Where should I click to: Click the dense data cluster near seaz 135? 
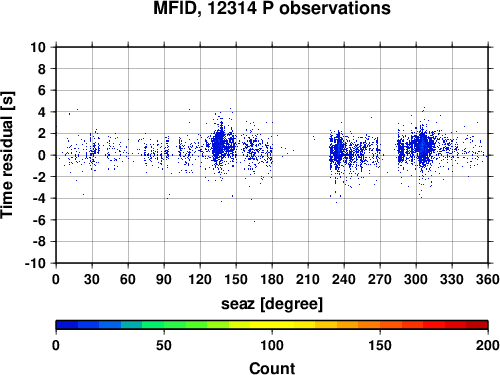219,144
